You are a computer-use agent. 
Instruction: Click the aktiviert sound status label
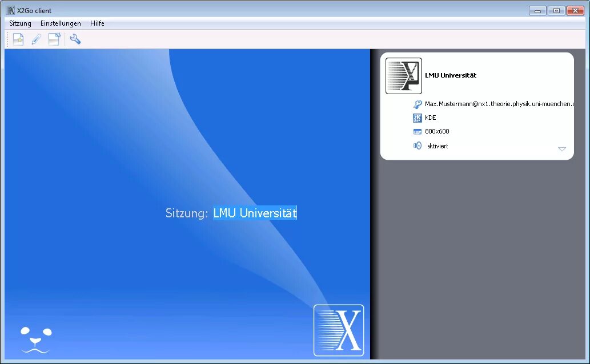click(x=438, y=146)
